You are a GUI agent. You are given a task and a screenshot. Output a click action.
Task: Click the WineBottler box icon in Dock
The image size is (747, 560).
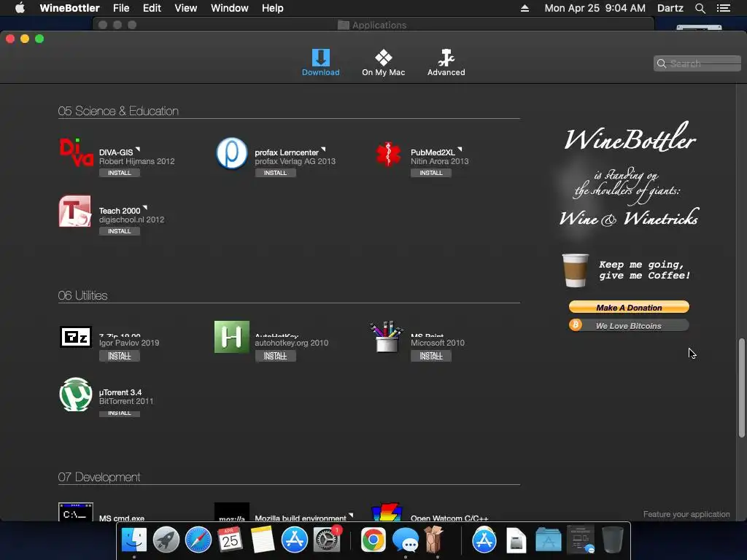(x=434, y=539)
